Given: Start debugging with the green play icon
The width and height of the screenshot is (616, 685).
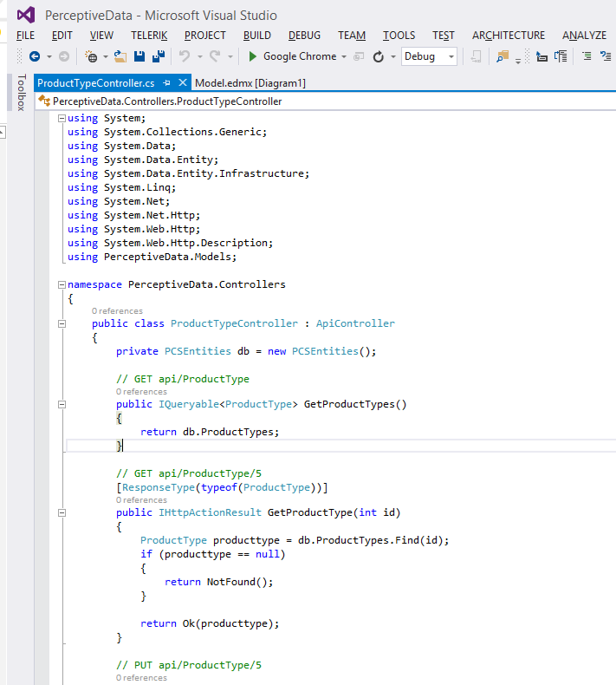Looking at the screenshot, I should [252, 56].
